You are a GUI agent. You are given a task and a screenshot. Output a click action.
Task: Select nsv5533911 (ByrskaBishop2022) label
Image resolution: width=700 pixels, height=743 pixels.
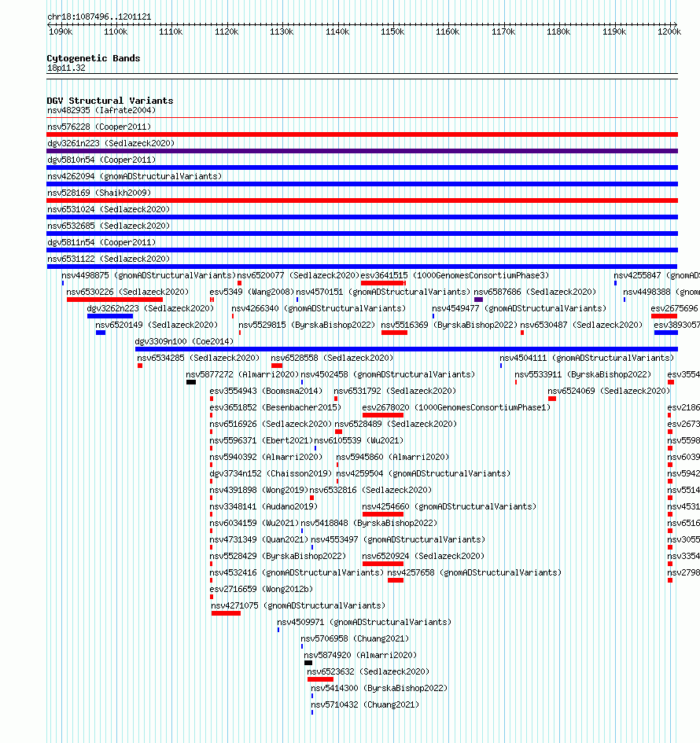tap(583, 375)
